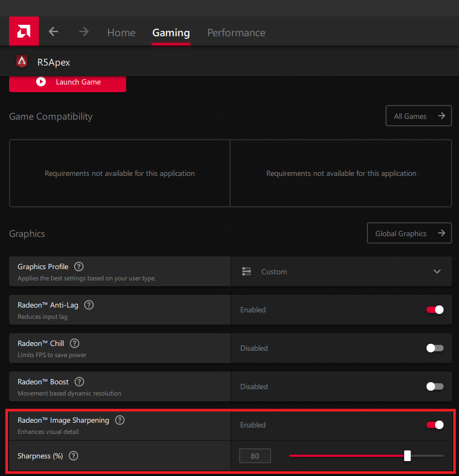Click Image Sharpening Enabled status text
Screen dimensions: 459x476
[253, 425]
